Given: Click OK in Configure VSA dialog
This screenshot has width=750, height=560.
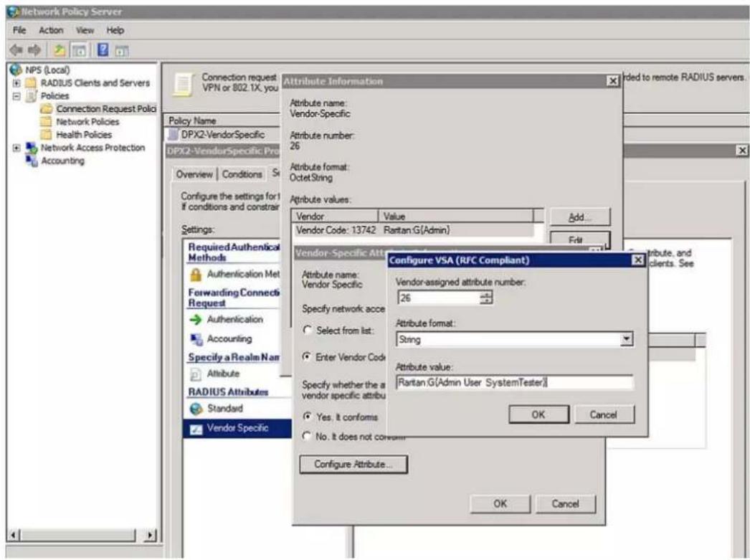Looking at the screenshot, I should click(538, 414).
